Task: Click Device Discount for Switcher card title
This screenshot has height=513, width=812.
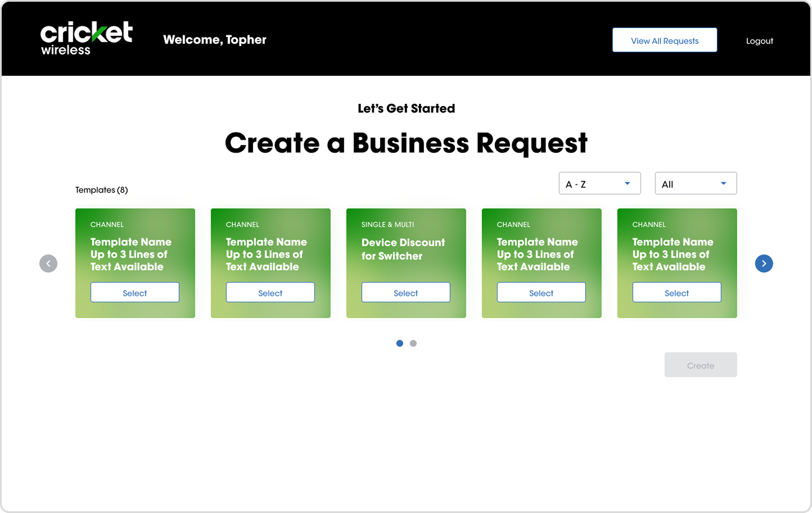Action: pyautogui.click(x=403, y=249)
